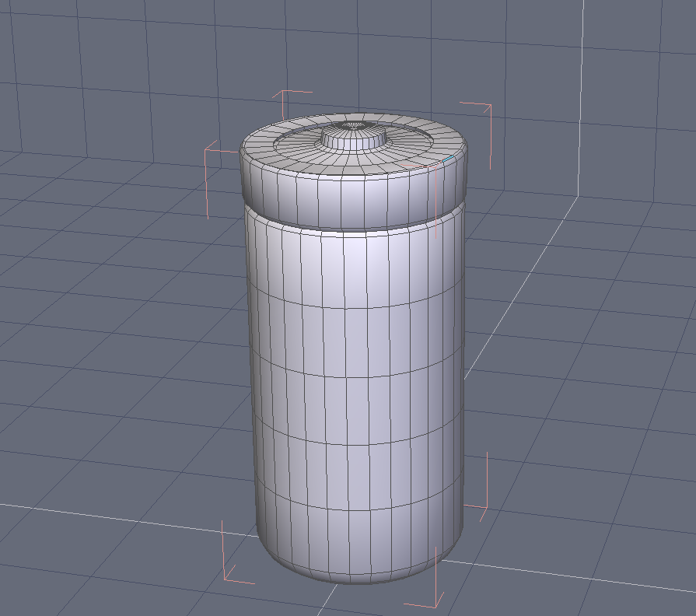696x616 pixels.
Task: Click the cyan highlighted edge on lid rim
Action: point(448,159)
